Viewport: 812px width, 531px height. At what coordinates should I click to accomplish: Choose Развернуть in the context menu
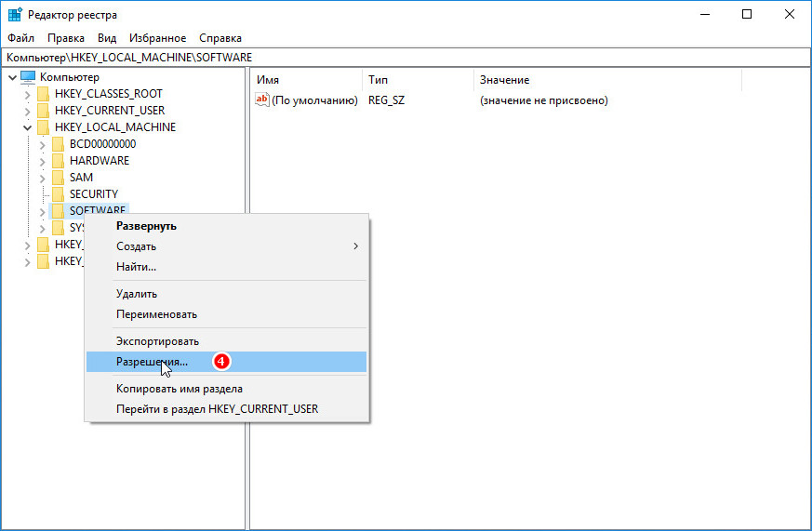[x=227, y=226]
